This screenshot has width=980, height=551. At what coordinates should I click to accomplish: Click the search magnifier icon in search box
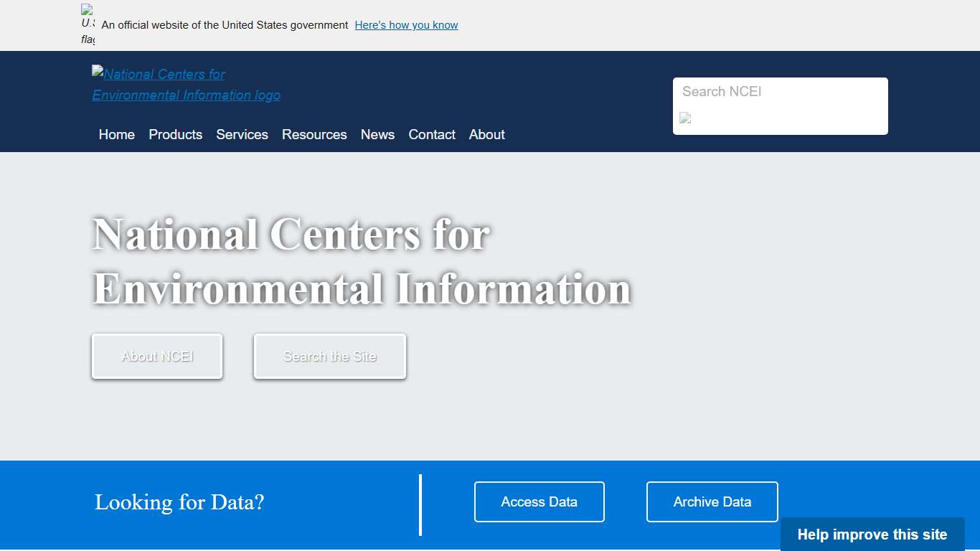click(x=684, y=118)
